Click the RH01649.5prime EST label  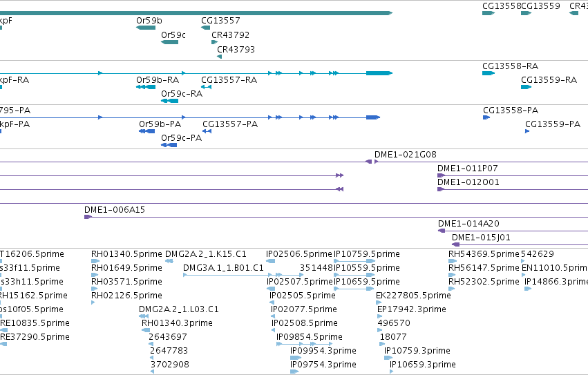(126, 268)
